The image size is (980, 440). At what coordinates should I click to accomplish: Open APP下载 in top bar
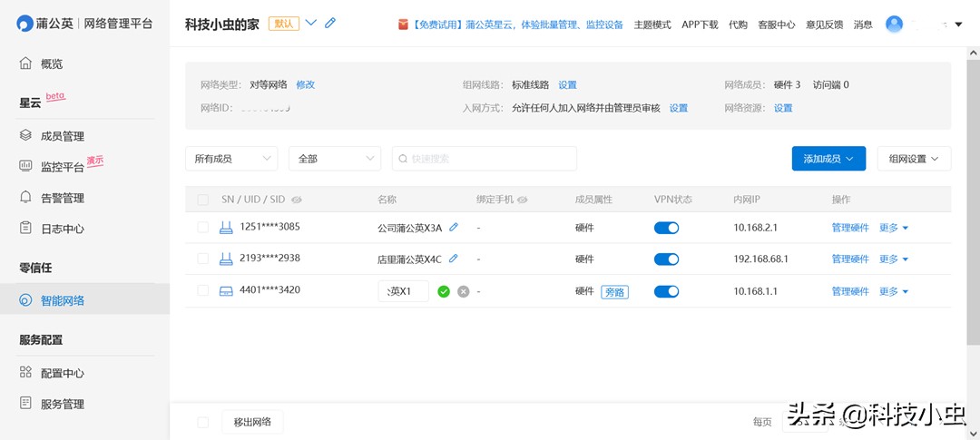pos(700,25)
